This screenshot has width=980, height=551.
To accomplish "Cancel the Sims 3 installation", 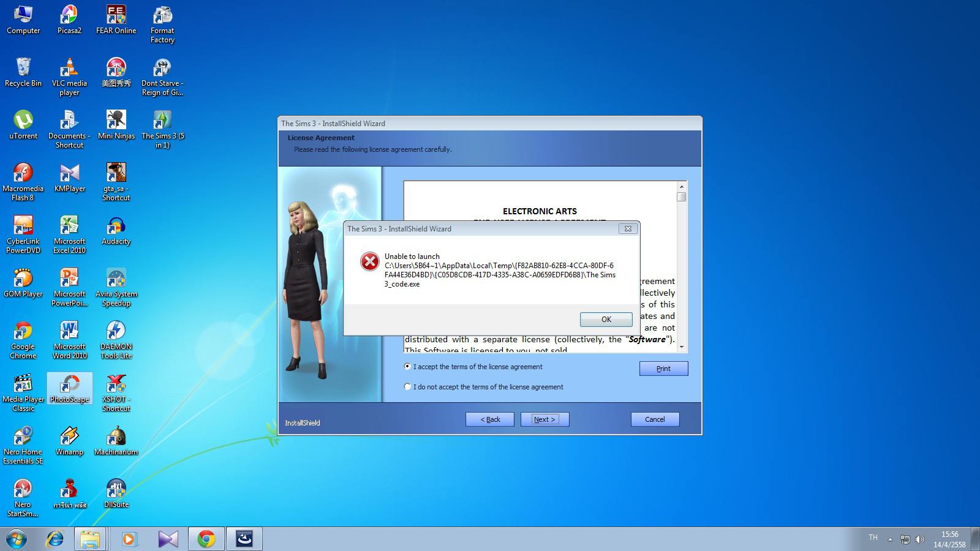I will tap(655, 419).
